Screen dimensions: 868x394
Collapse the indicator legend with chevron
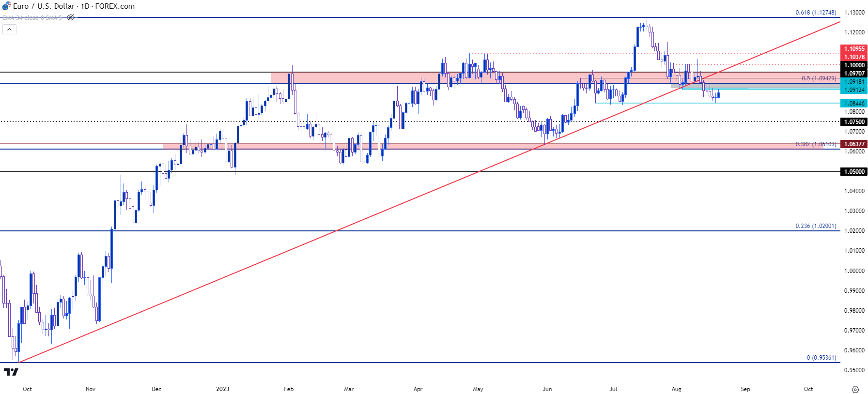point(9,30)
